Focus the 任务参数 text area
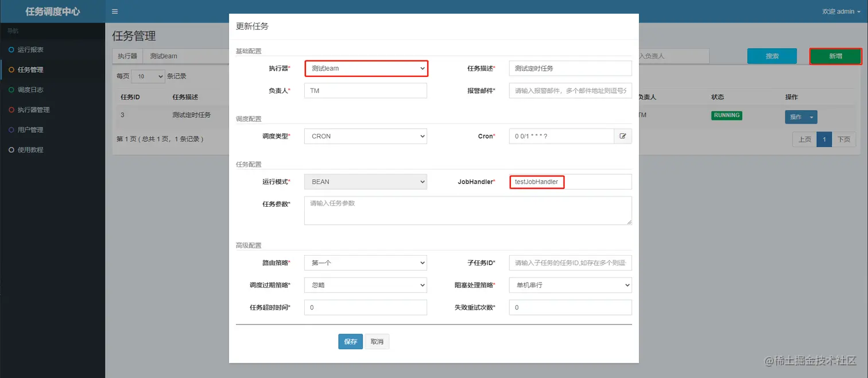The width and height of the screenshot is (868, 378). 468,210
